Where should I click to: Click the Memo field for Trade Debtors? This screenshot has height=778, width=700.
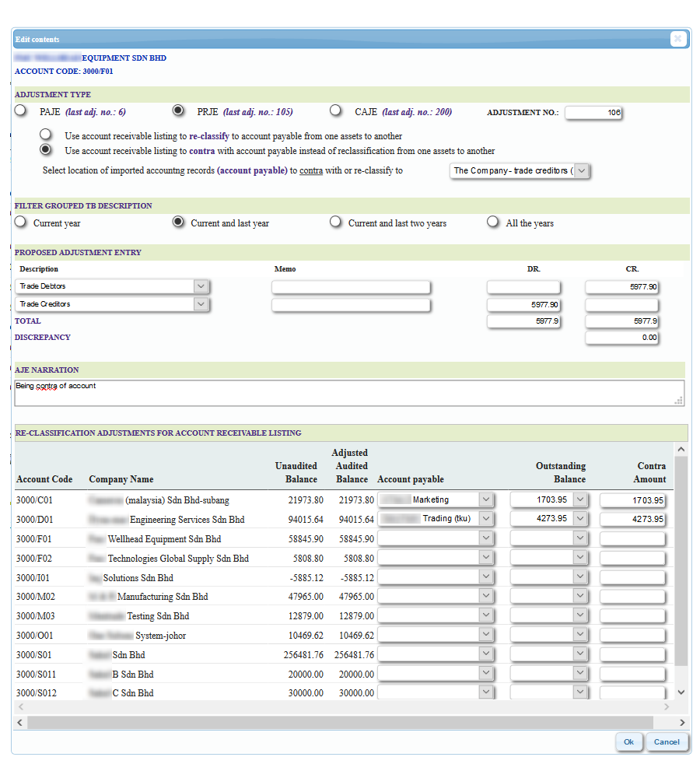[351, 287]
